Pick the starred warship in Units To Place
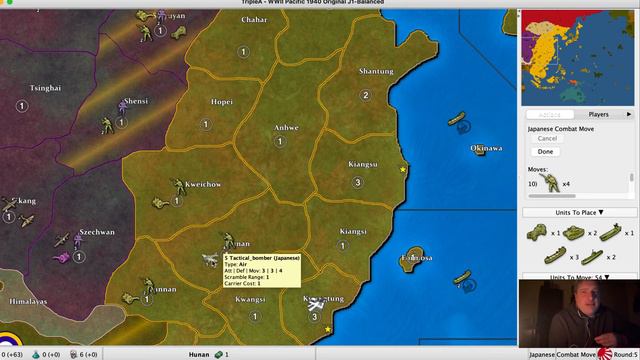Screen dimensions: 640x360 [x=611, y=231]
